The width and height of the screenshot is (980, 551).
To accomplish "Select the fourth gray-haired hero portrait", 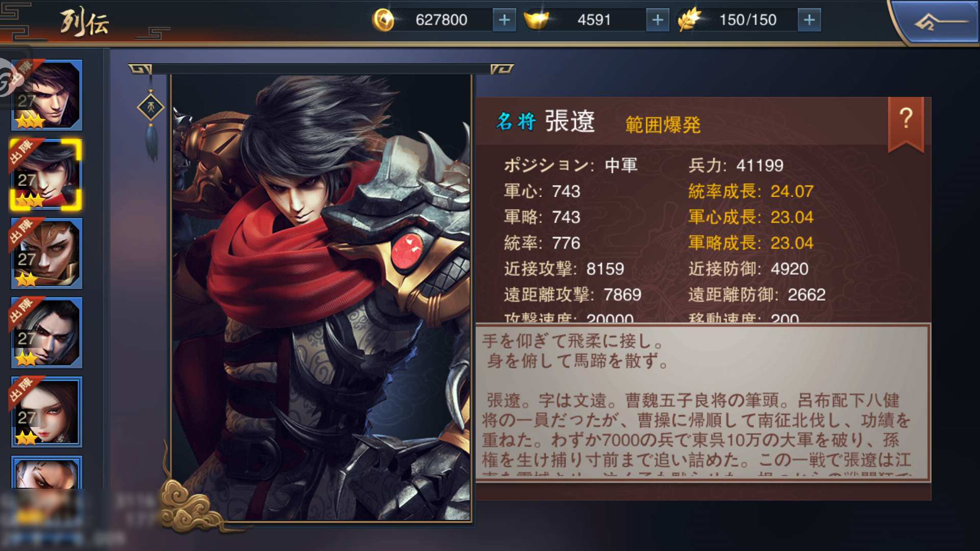I will tap(46, 333).
